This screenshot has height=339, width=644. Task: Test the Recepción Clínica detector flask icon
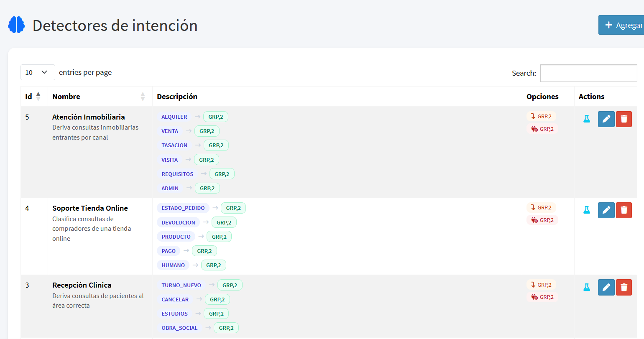[x=587, y=287]
